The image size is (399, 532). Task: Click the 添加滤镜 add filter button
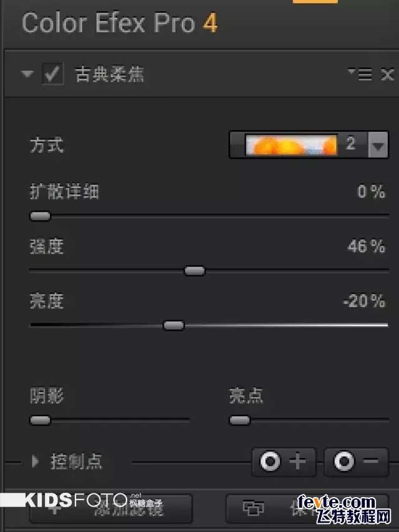point(111,508)
